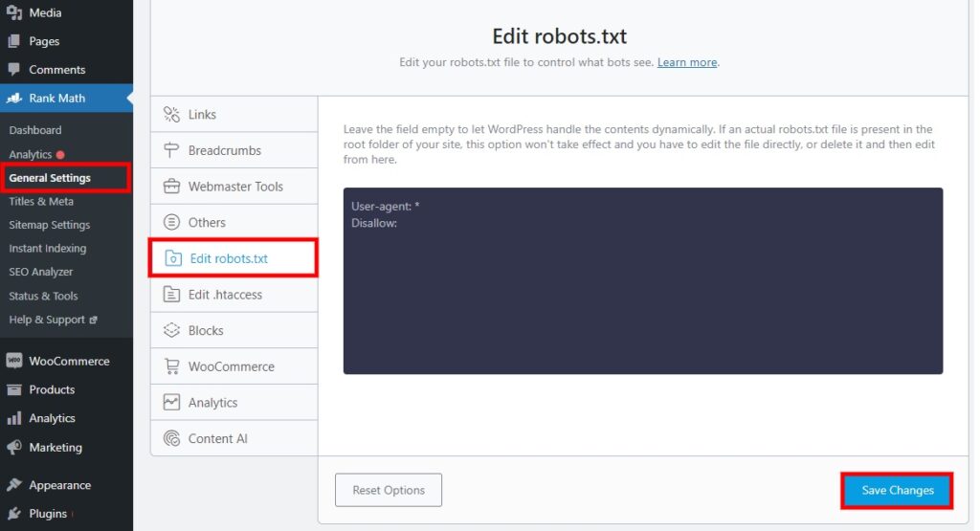Click the Media icon in sidebar
980x531 pixels.
[x=13, y=12]
